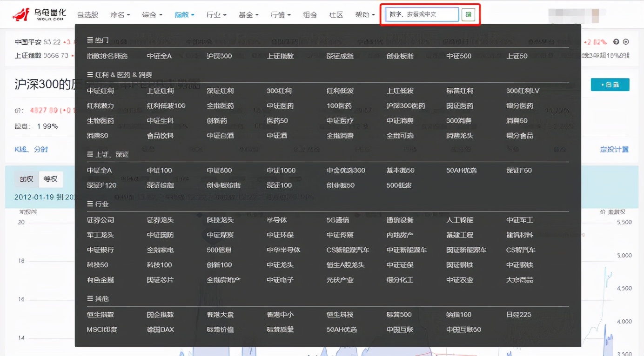644x356 pixels.
Task: Click the teal 自选 button
Action: pos(610,85)
